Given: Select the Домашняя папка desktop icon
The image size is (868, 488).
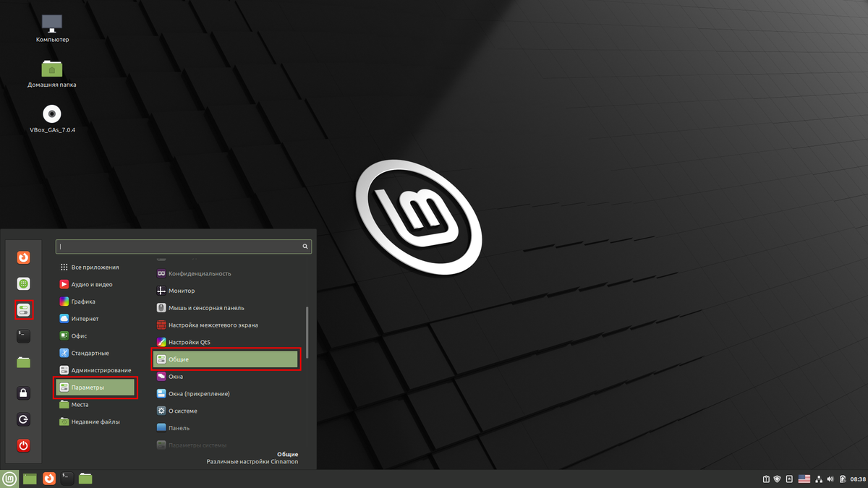Looking at the screenshot, I should (x=52, y=73).
